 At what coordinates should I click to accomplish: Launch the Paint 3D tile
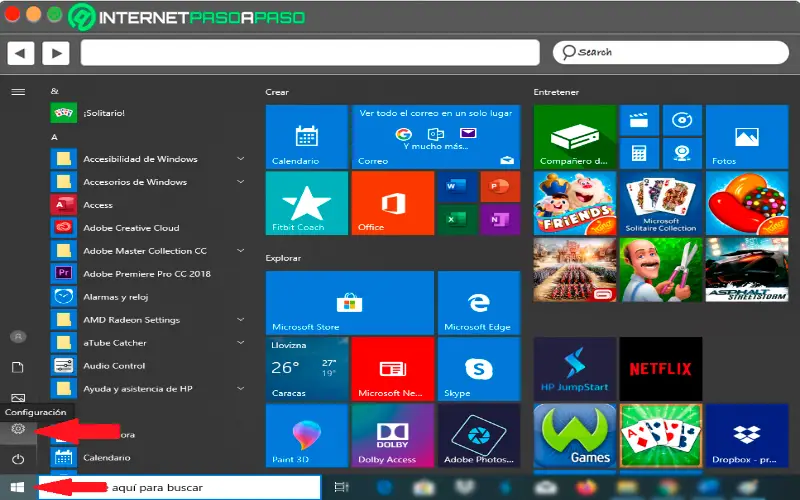(307, 435)
